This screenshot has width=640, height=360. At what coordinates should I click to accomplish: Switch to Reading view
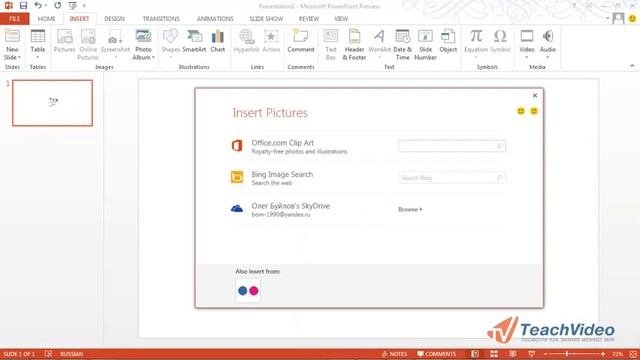click(513, 354)
